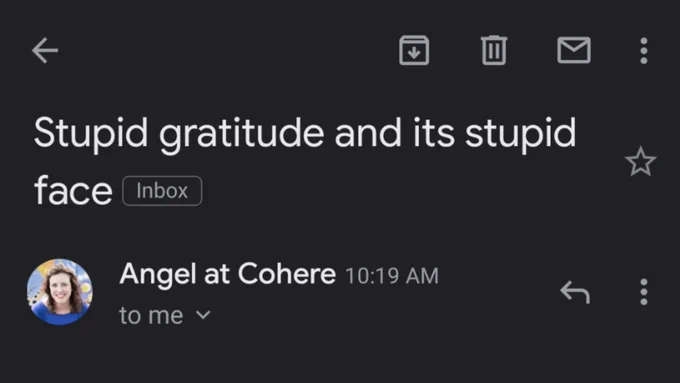Tap the word Cohere in sender name
680x383 pixels.
287,274
